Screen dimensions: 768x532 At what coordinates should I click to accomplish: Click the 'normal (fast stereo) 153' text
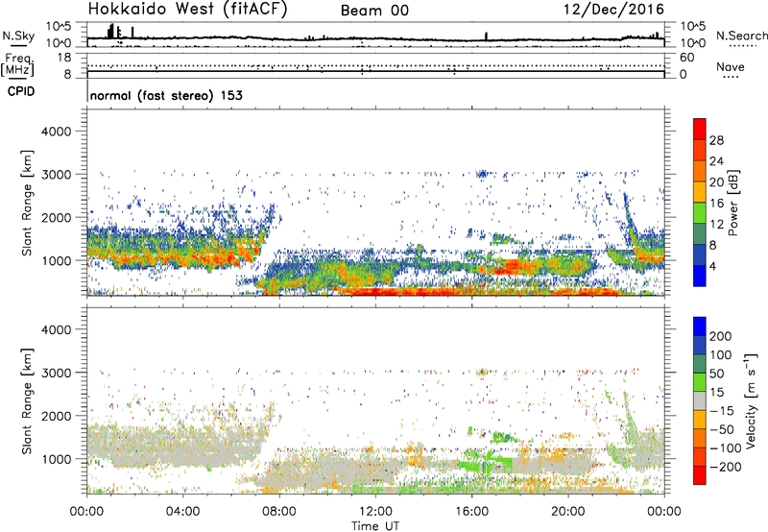pyautogui.click(x=166, y=95)
